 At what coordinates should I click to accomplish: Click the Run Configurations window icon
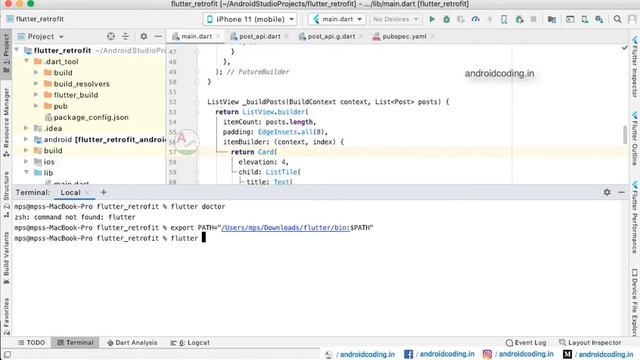pos(570,19)
